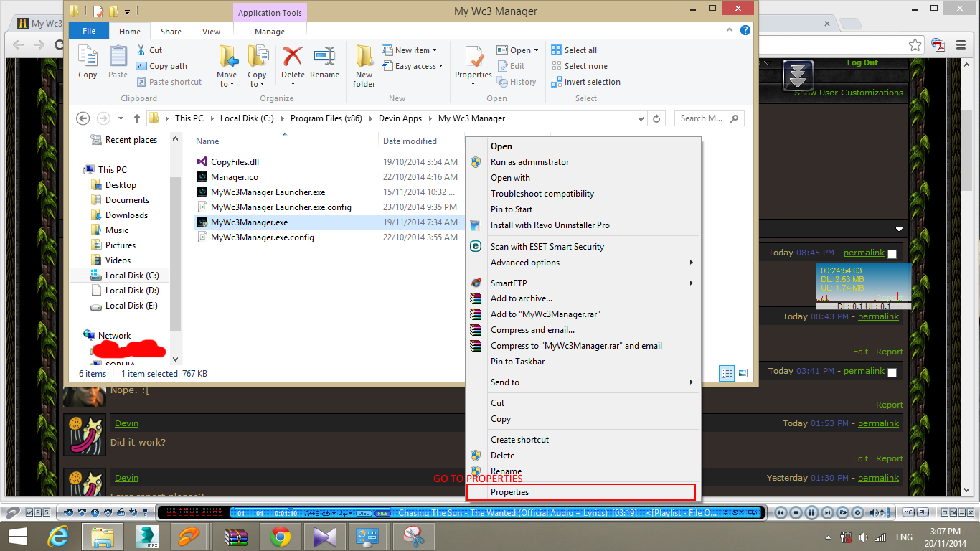Switch to the View ribbon tab
Screen dimensions: 980x551
point(211,32)
